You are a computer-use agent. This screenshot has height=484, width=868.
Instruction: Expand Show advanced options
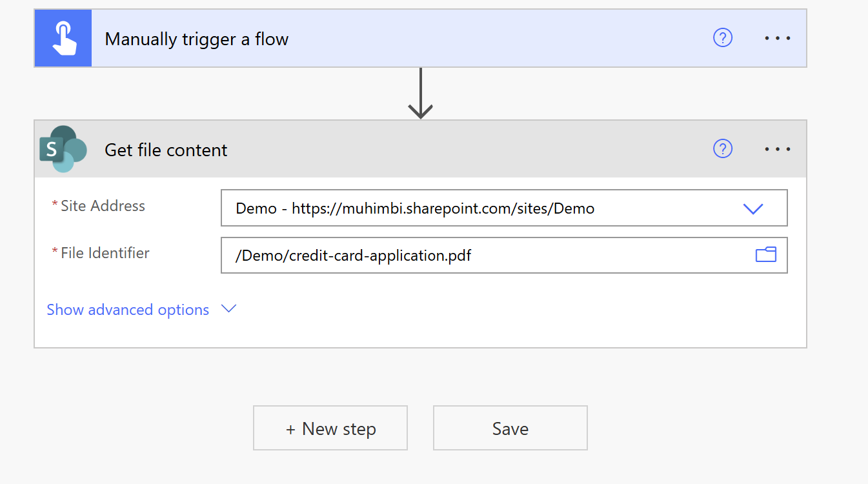pyautogui.click(x=127, y=310)
